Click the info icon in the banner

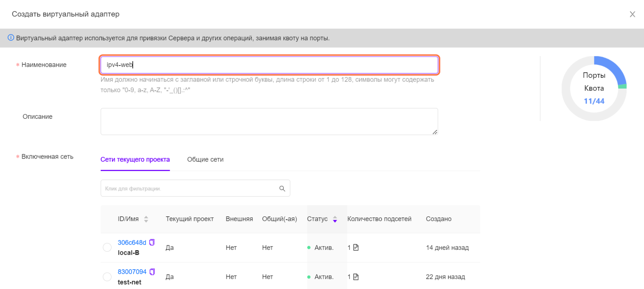(x=11, y=38)
